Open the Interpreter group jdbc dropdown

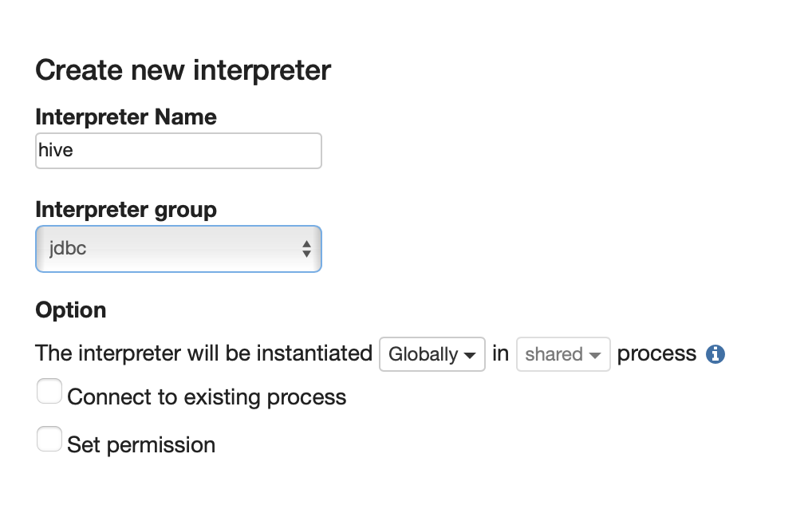179,249
